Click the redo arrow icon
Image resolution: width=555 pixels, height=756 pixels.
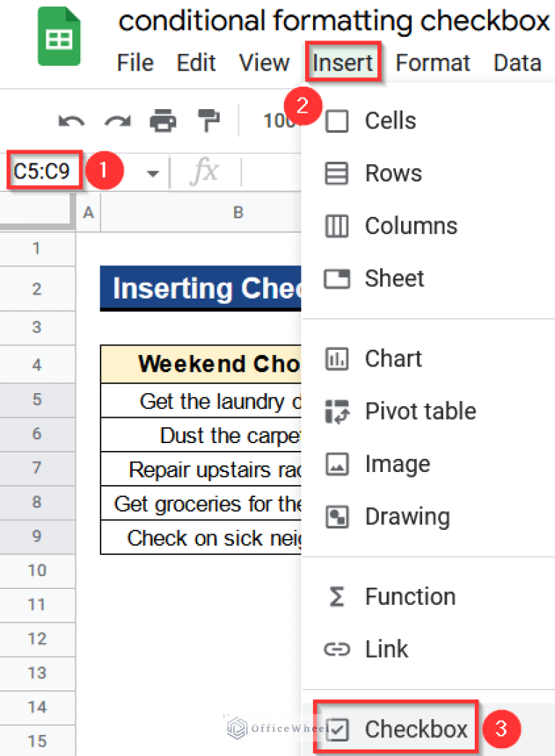(x=117, y=121)
